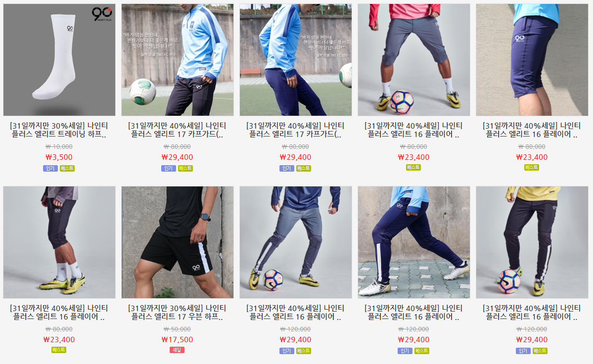Click the ₩17,500 sale price

click(x=177, y=340)
